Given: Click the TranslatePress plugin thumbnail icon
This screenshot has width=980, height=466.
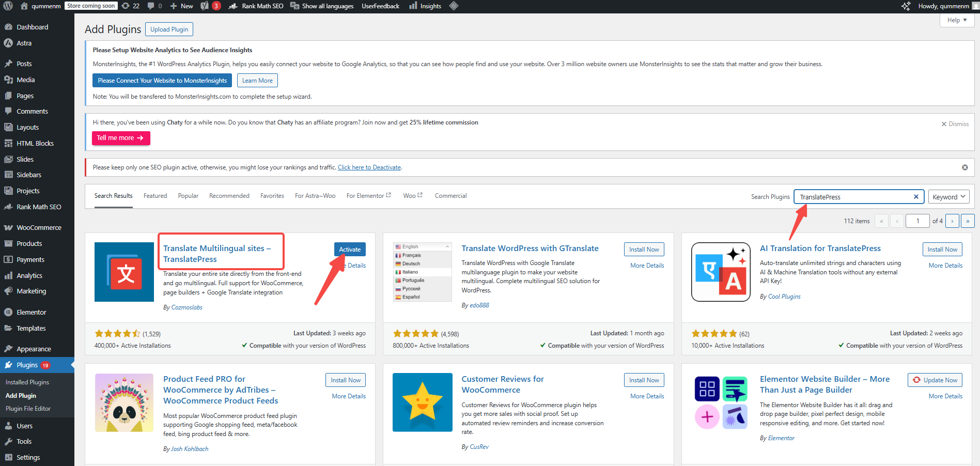Looking at the screenshot, I should click(x=124, y=272).
